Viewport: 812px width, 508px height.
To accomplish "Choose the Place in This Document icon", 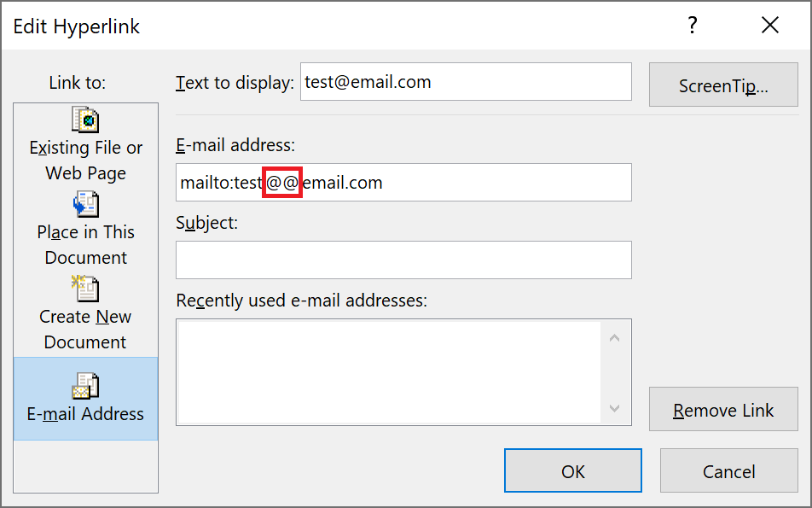I will (85, 204).
